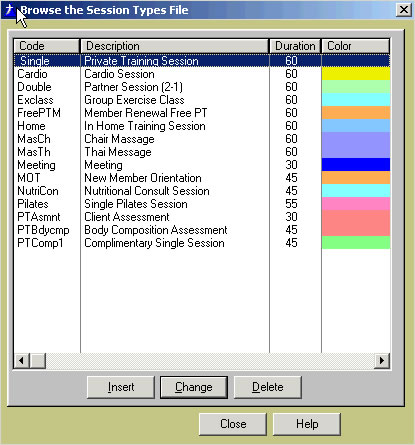Click the Insert button

coord(121,387)
